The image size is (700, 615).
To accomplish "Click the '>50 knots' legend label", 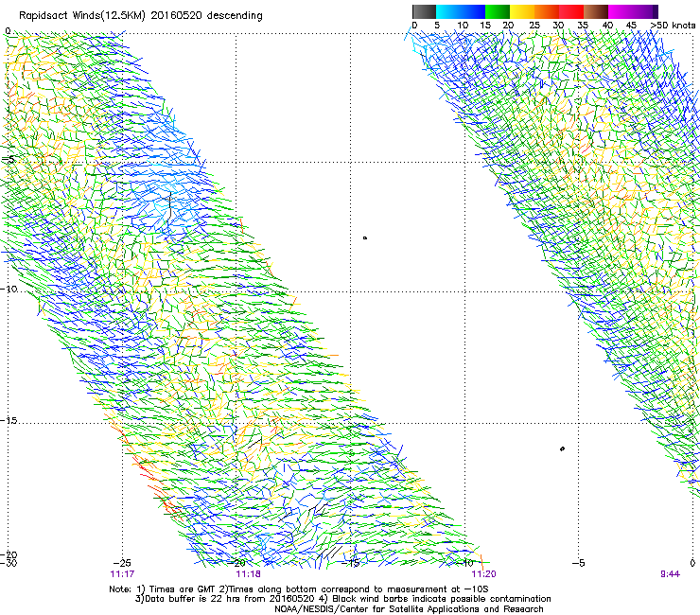I will (x=674, y=26).
